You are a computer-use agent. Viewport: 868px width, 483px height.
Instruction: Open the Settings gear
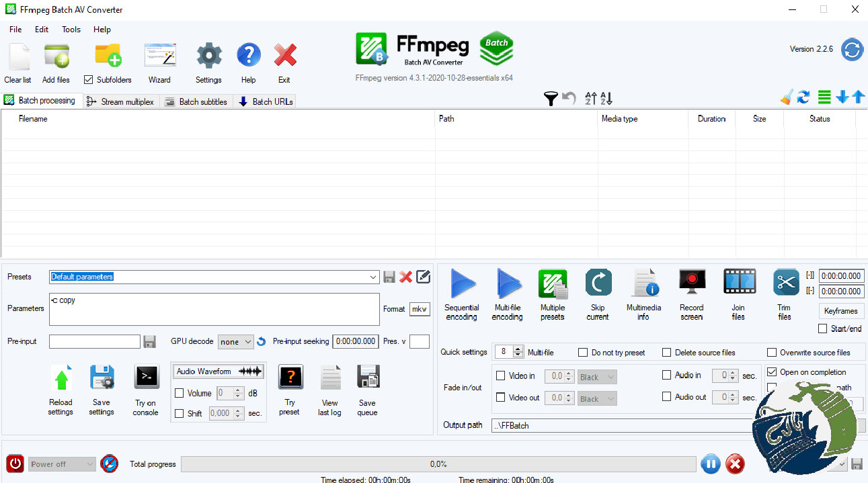pos(209,56)
